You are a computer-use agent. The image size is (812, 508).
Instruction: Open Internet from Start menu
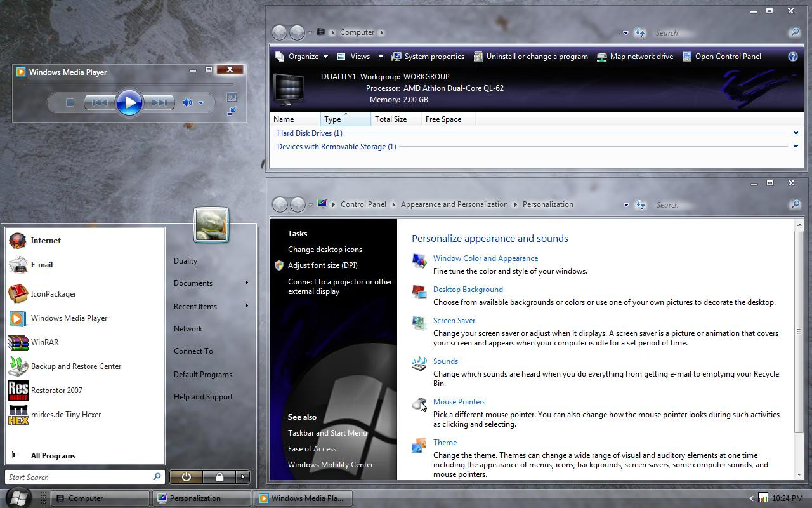(x=85, y=241)
